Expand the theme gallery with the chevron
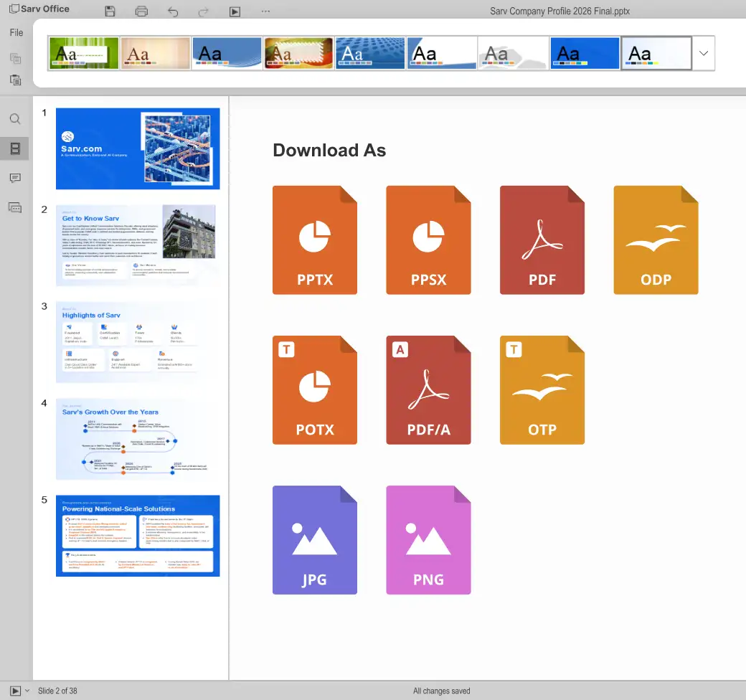 (x=703, y=53)
